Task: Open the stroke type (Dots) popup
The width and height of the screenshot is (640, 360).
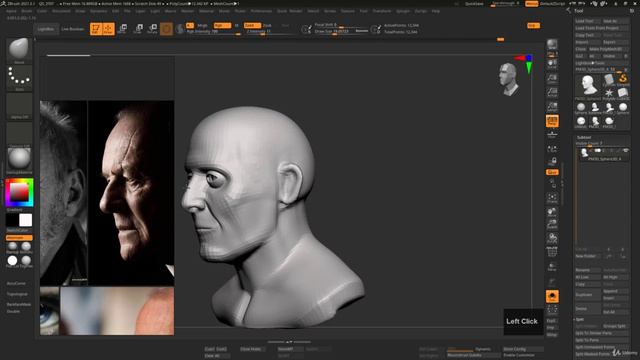Action: point(19,78)
